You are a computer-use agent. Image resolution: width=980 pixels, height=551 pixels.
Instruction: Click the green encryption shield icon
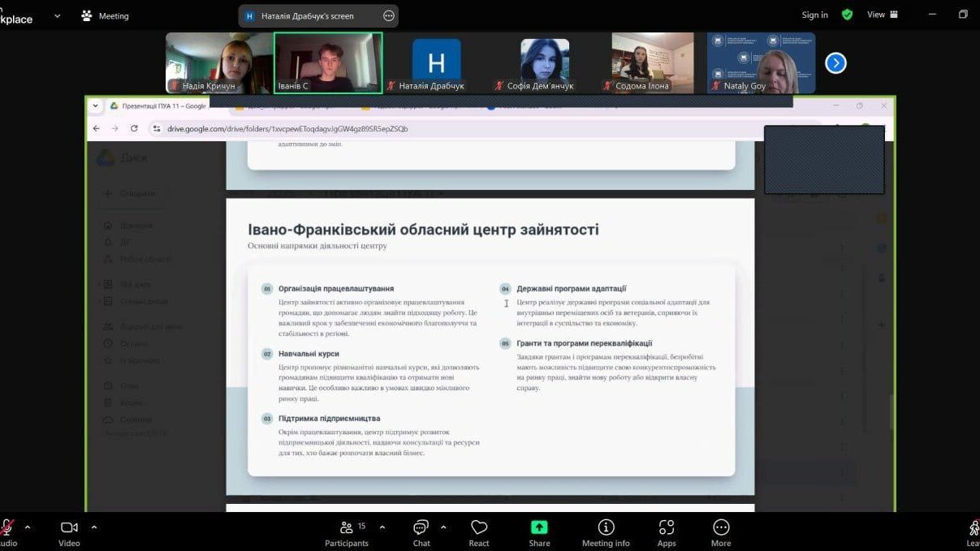click(x=847, y=15)
